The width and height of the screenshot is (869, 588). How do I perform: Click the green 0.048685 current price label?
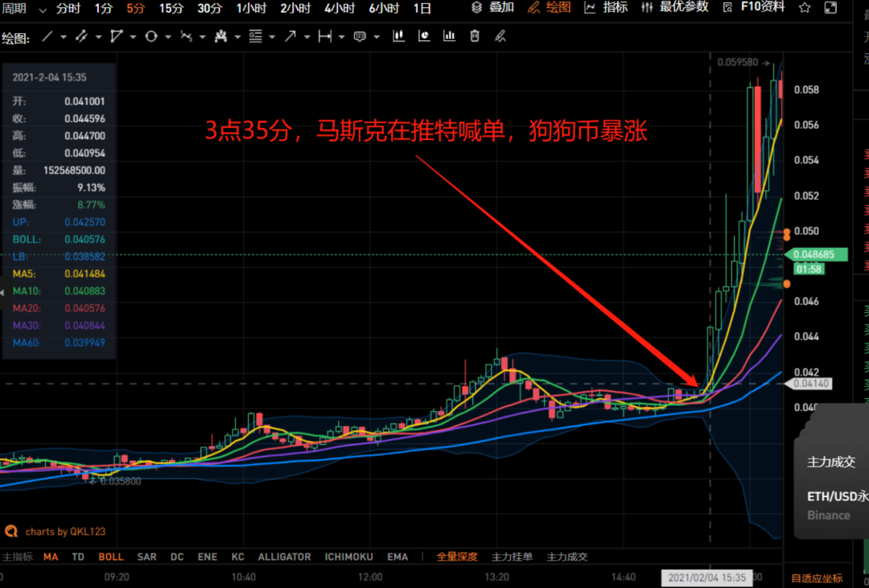point(817,255)
